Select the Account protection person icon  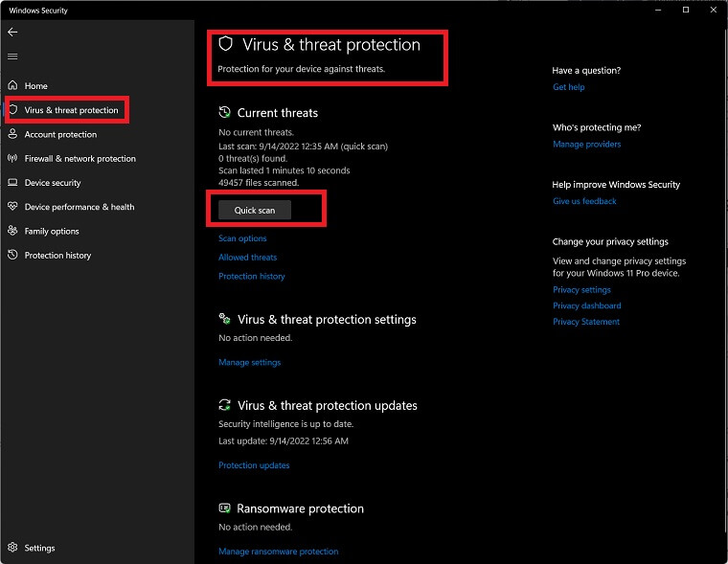(x=12, y=134)
